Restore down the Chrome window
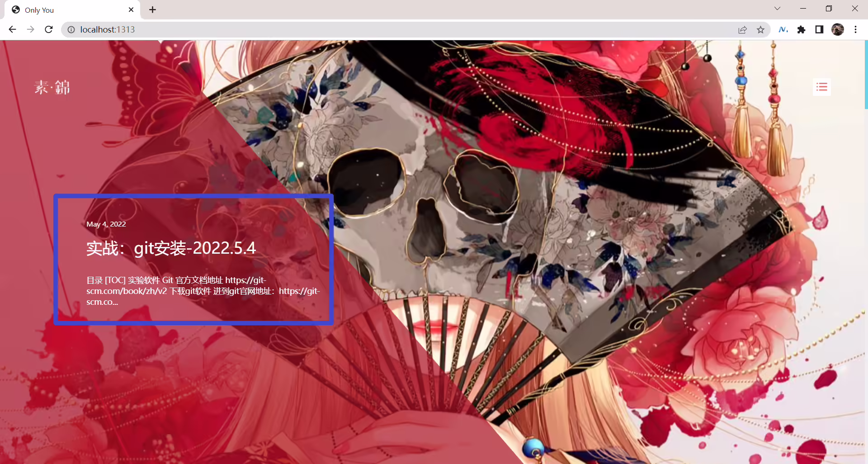 point(829,9)
